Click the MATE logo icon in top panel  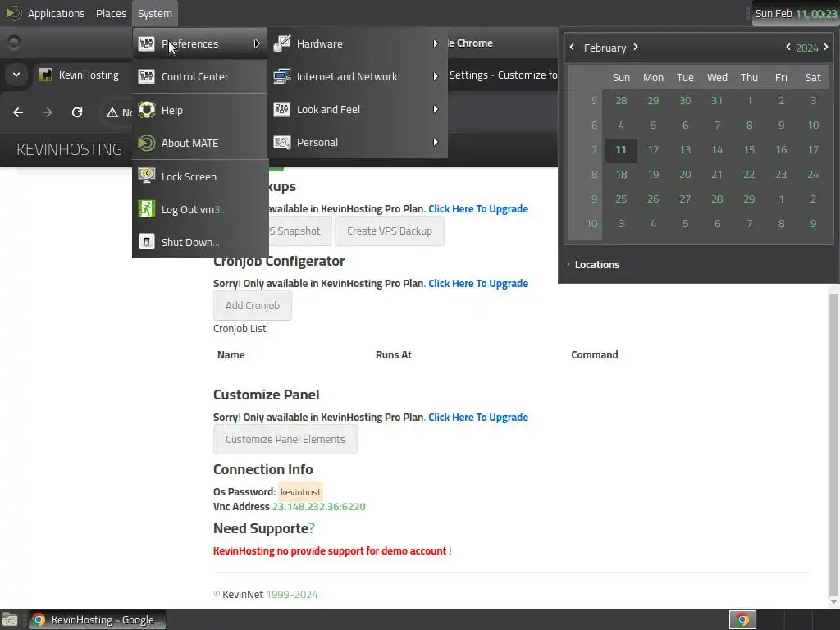14,13
